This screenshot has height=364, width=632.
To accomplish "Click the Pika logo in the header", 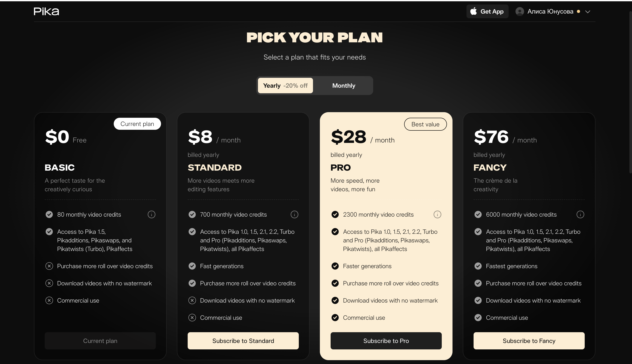I will click(46, 11).
